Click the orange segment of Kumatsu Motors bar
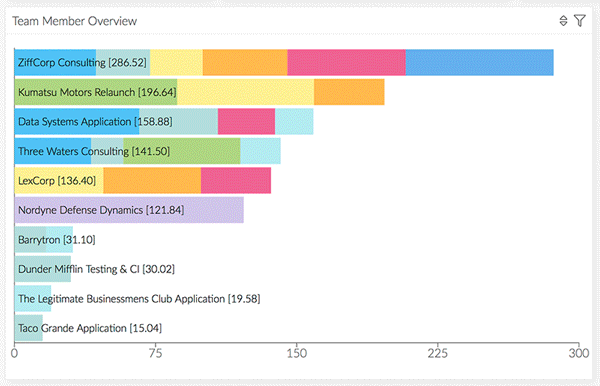Screen dimensions: 600x386 point(349,92)
